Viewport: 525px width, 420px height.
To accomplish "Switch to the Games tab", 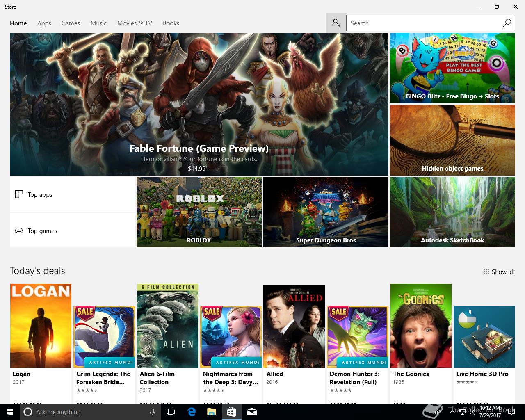I will click(x=71, y=23).
